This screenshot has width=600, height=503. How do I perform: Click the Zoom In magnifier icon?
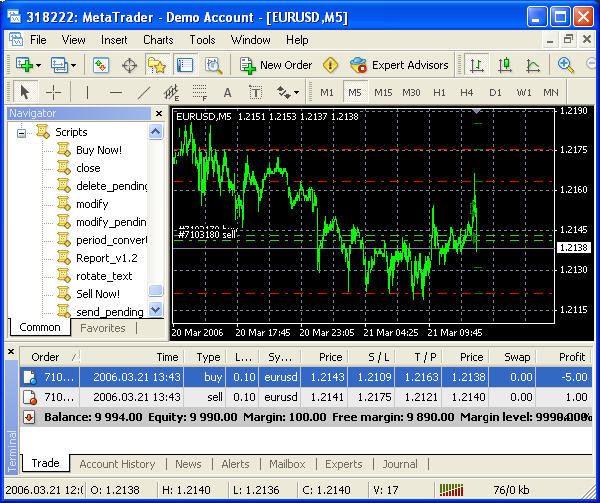pyautogui.click(x=566, y=65)
